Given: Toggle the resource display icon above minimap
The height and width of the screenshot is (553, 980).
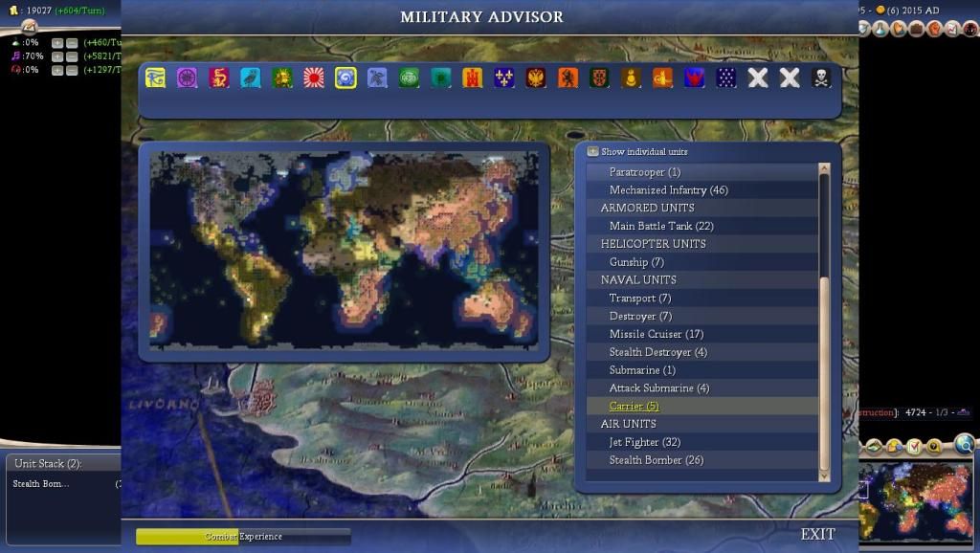Looking at the screenshot, I should click(895, 447).
